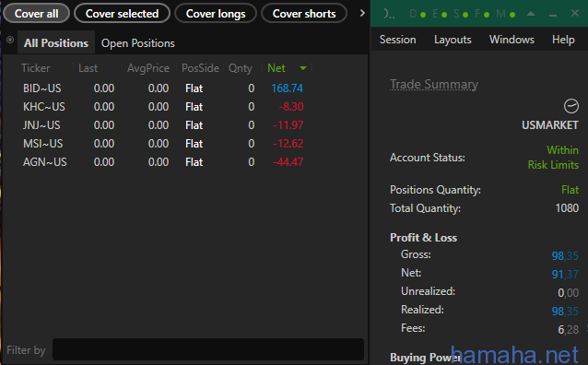Open the Session menu

(x=397, y=40)
